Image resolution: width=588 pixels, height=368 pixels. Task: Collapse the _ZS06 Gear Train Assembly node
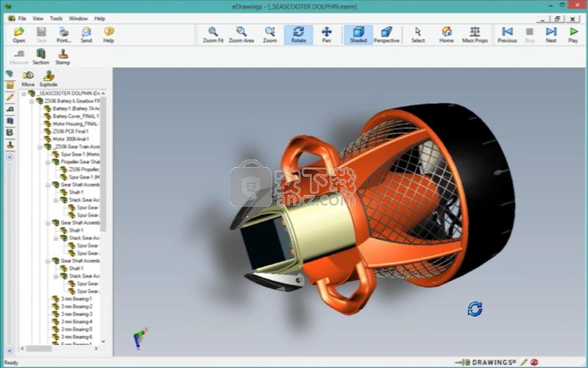[x=40, y=146]
